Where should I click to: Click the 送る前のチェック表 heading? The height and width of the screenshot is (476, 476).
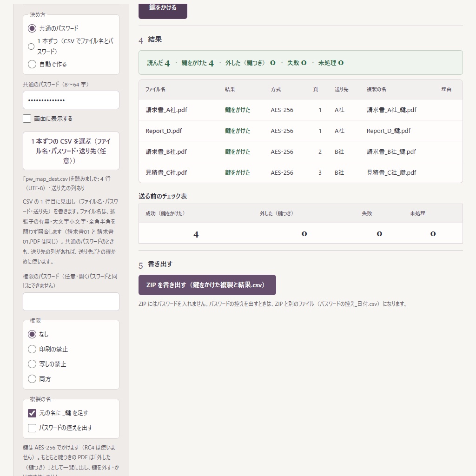(163, 196)
